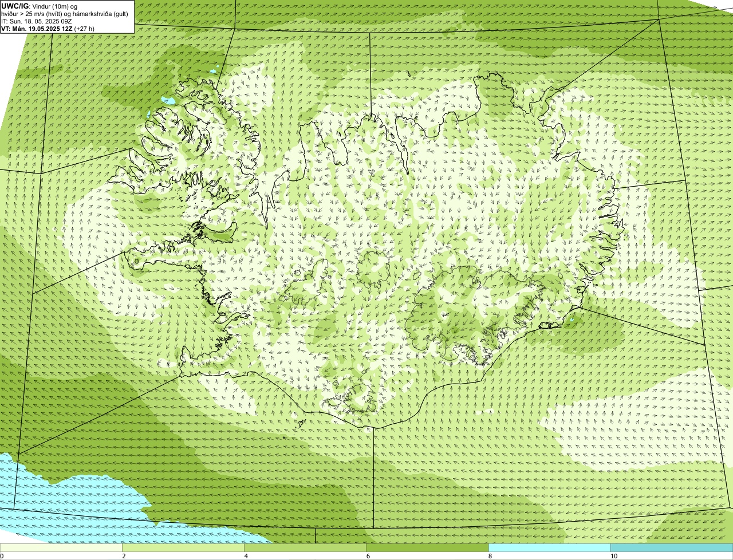Click the pale 0–2 m/s color bar segment
Image resolution: width=733 pixels, height=560 pixels.
[x=61, y=547]
